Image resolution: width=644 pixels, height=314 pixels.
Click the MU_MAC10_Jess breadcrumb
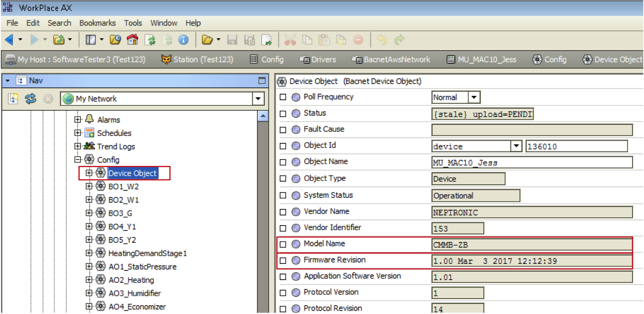(482, 59)
